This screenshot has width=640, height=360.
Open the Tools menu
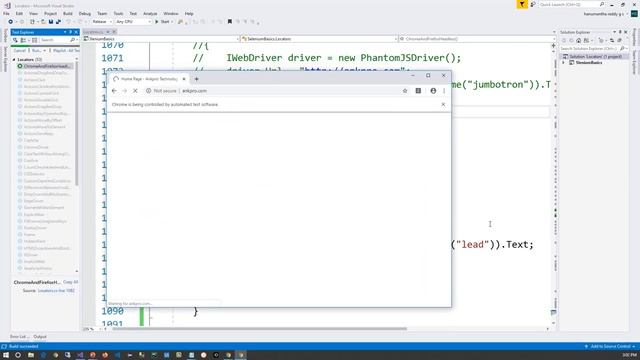[118, 13]
